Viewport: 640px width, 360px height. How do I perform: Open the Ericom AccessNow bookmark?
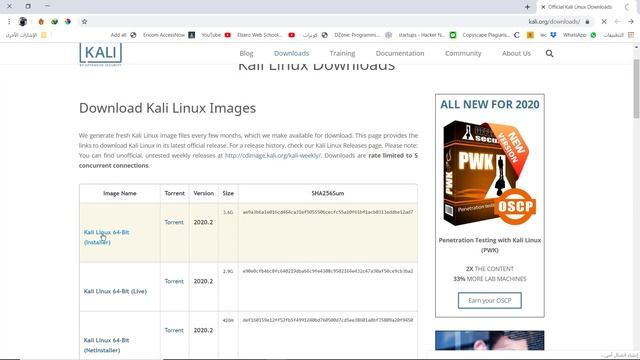[169, 35]
